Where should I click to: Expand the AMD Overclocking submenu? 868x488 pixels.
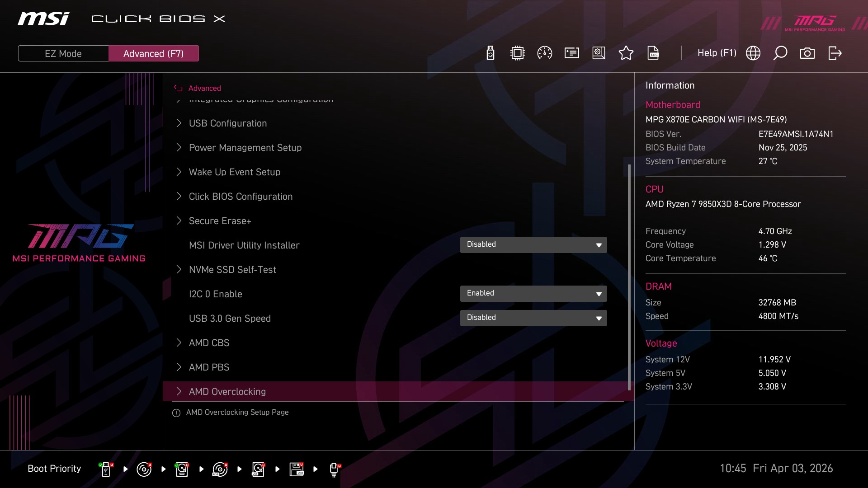click(x=227, y=392)
